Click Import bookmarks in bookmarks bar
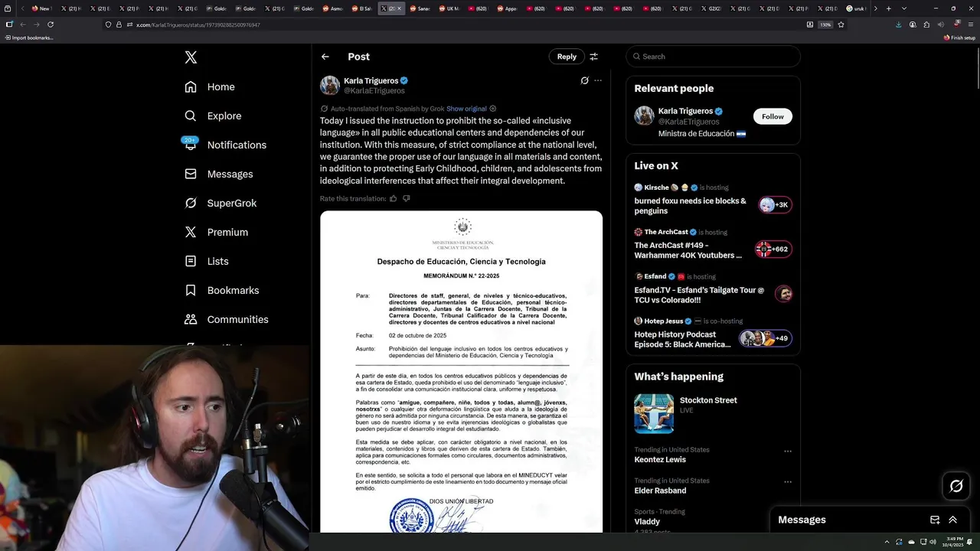This screenshot has width=980, height=551. pos(29,37)
